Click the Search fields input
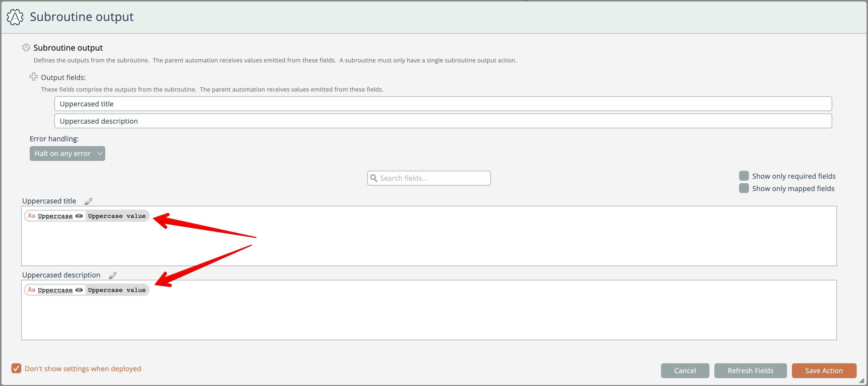Viewport: 868px width, 386px height. [433, 178]
